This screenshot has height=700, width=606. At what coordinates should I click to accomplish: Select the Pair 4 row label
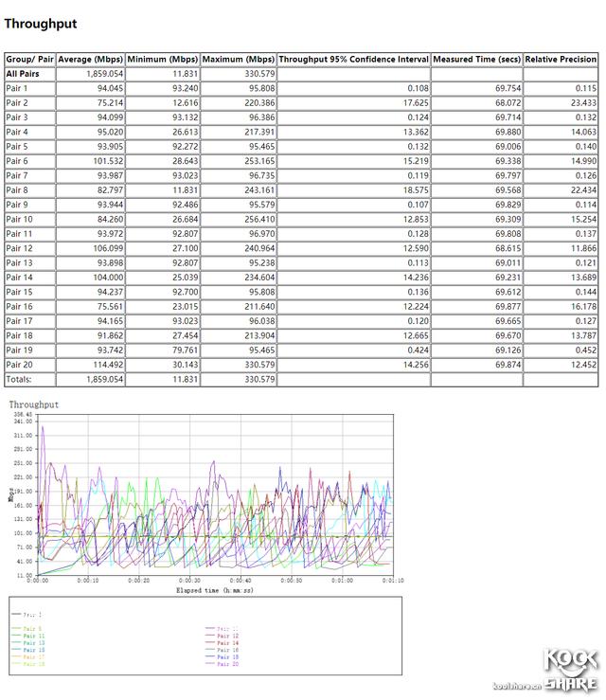16,133
